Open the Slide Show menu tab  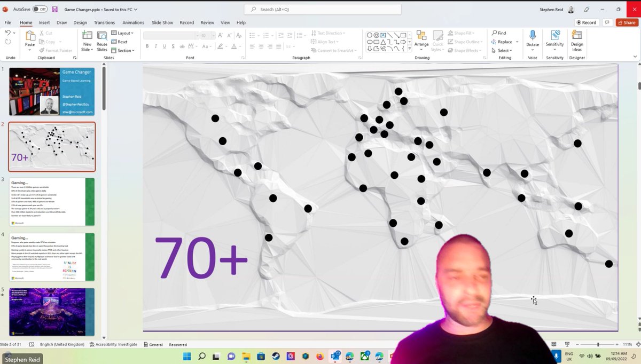[x=162, y=22]
